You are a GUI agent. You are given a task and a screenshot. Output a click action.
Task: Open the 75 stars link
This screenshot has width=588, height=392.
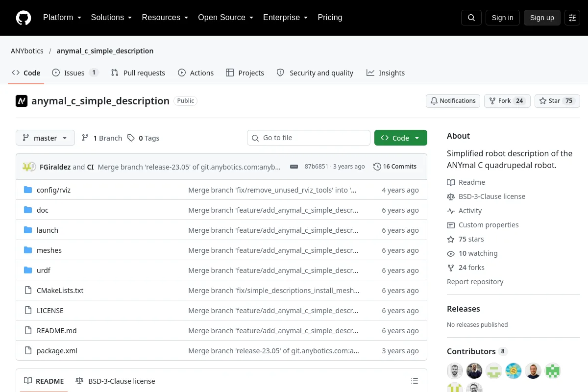tap(465, 239)
